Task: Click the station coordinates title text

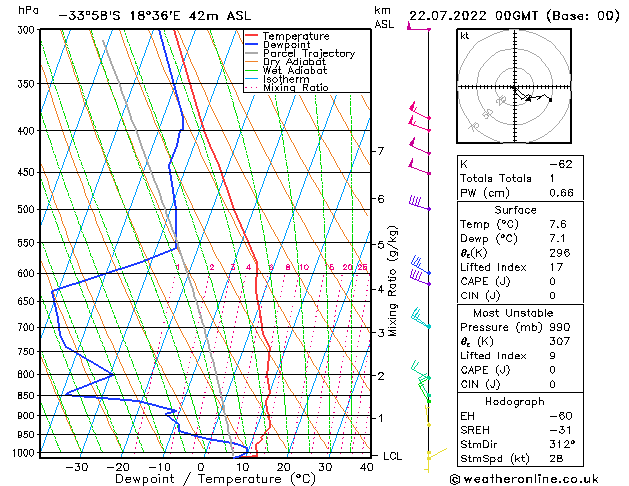Action: pyautogui.click(x=154, y=16)
